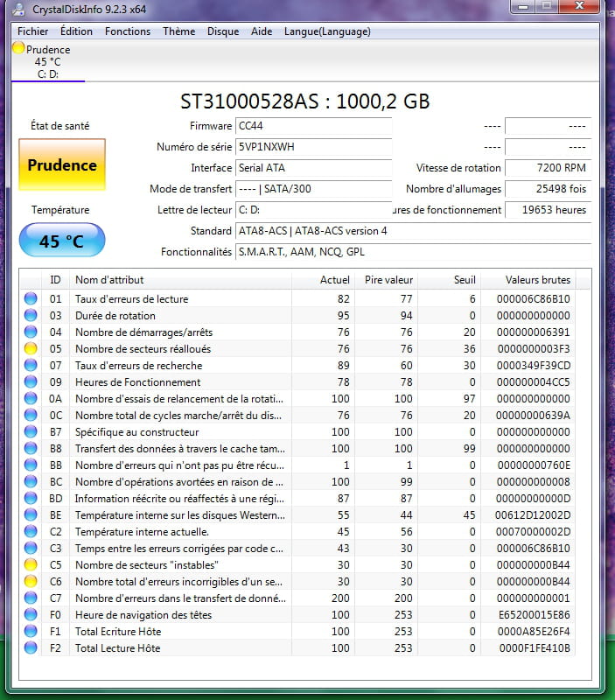
Task: Open the Thème menu
Action: [x=179, y=31]
